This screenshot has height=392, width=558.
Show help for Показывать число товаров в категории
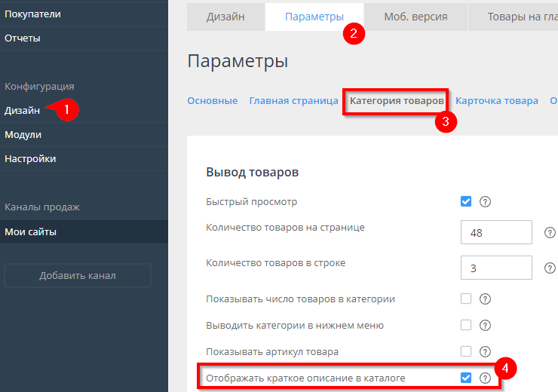click(x=486, y=299)
